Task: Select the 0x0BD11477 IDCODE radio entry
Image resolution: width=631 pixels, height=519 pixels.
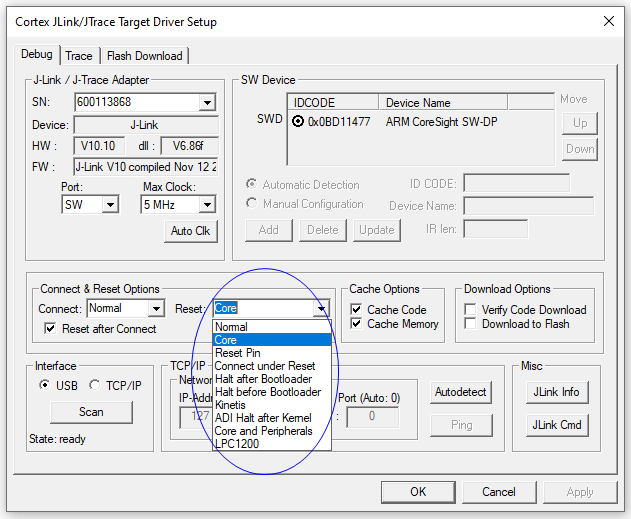Action: pos(298,121)
